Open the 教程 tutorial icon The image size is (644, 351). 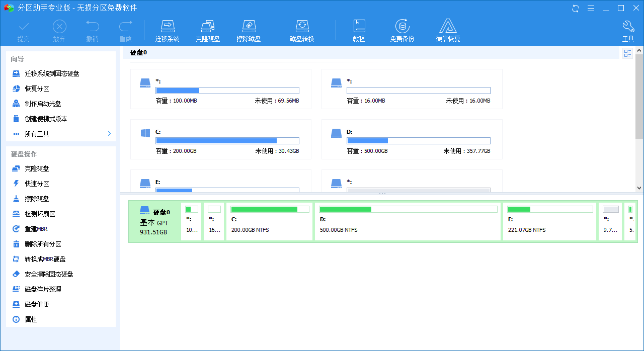359,31
